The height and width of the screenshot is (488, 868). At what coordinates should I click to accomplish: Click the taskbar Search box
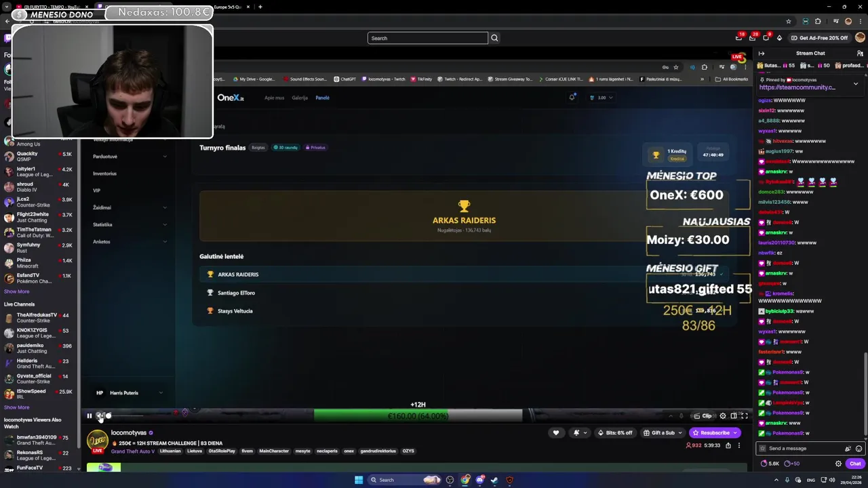(x=406, y=480)
